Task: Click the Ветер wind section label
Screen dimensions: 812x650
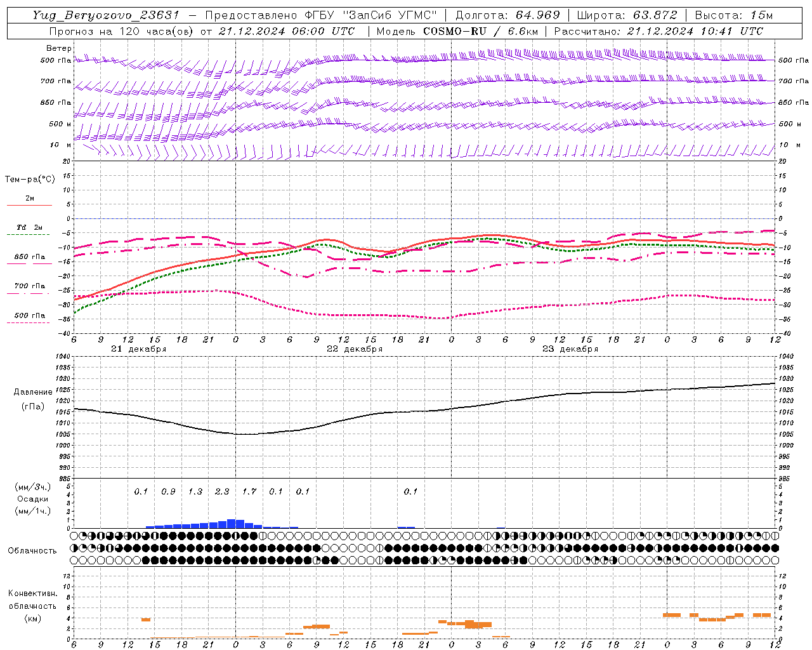Action: coord(59,48)
